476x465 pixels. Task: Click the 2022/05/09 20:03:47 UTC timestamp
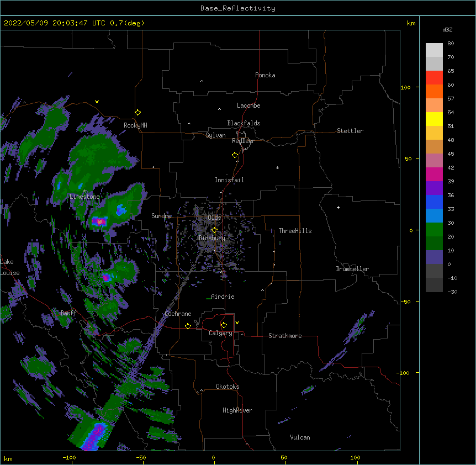(55, 23)
